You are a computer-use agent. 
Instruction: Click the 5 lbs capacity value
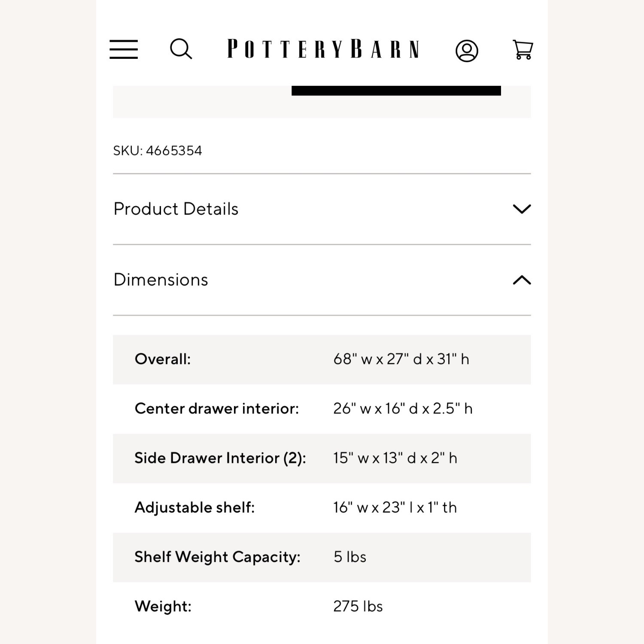tap(349, 557)
